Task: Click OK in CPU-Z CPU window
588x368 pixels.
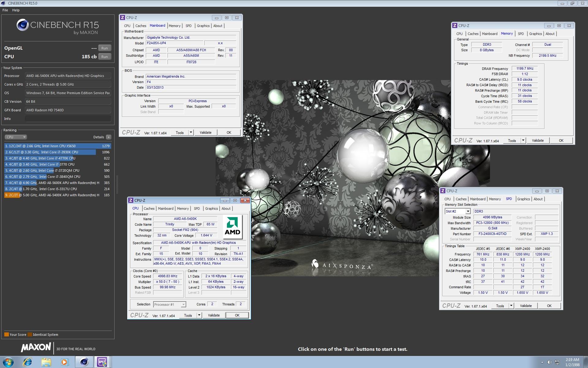Action: [x=237, y=315]
